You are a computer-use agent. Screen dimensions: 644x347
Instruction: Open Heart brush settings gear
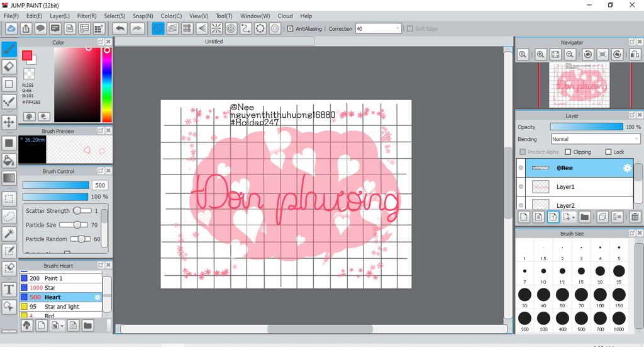(97, 297)
